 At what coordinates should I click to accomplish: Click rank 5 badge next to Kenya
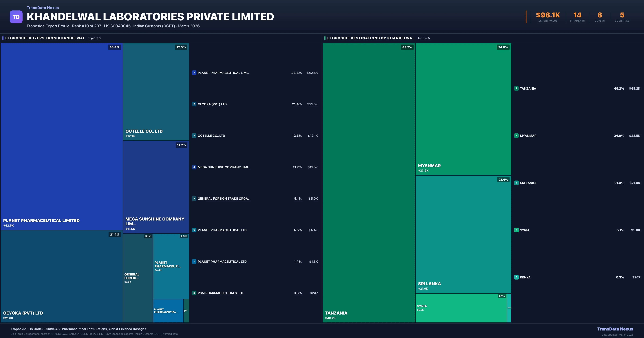pos(516,277)
